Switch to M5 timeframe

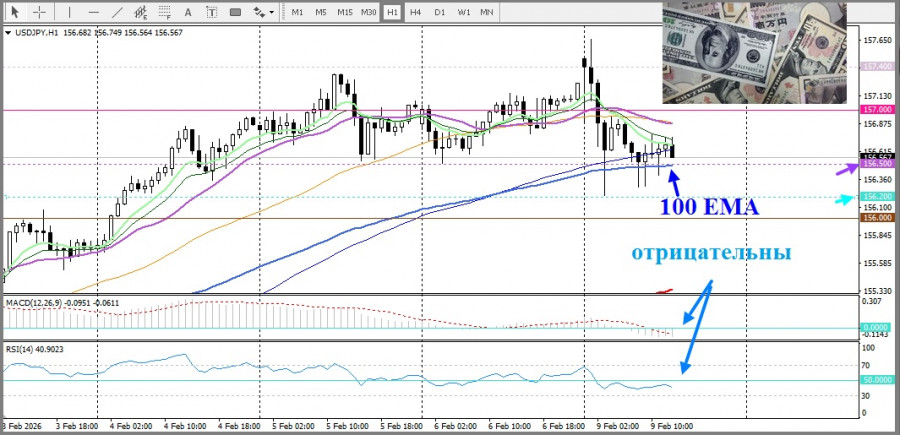coord(321,12)
